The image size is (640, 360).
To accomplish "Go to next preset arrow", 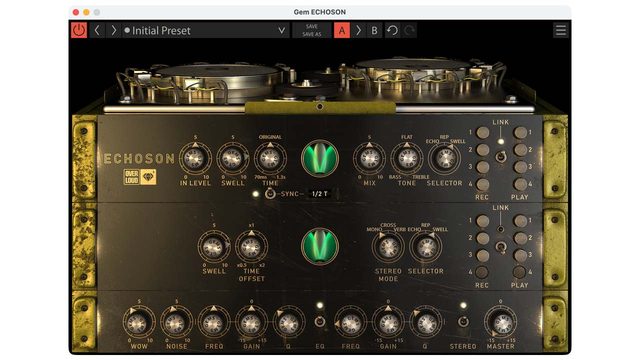I will click(113, 30).
